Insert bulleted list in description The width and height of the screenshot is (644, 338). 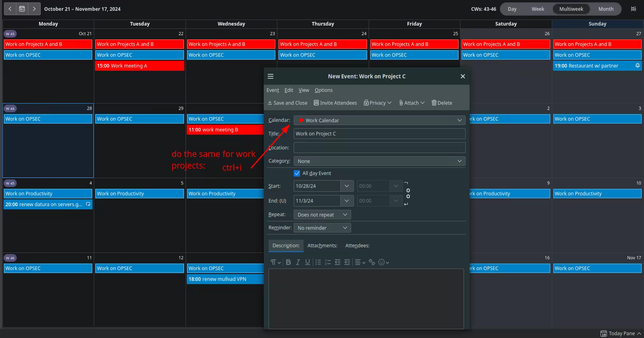click(x=318, y=262)
